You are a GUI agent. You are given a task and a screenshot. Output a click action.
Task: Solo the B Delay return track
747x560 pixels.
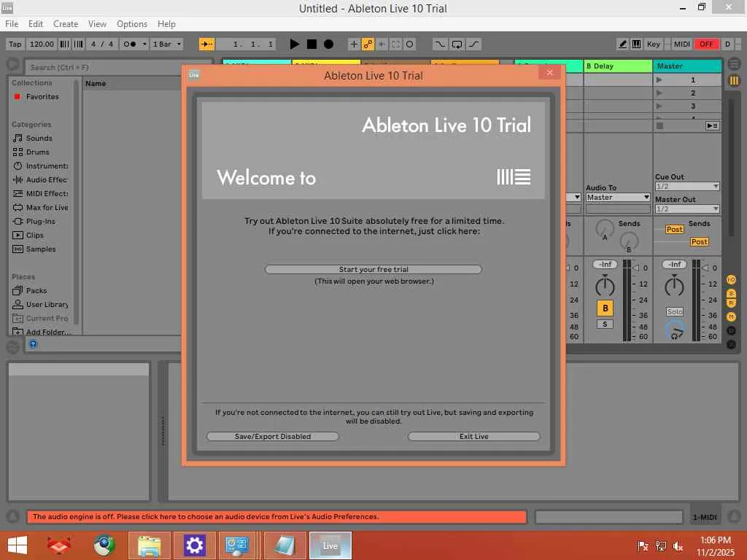[605, 324]
